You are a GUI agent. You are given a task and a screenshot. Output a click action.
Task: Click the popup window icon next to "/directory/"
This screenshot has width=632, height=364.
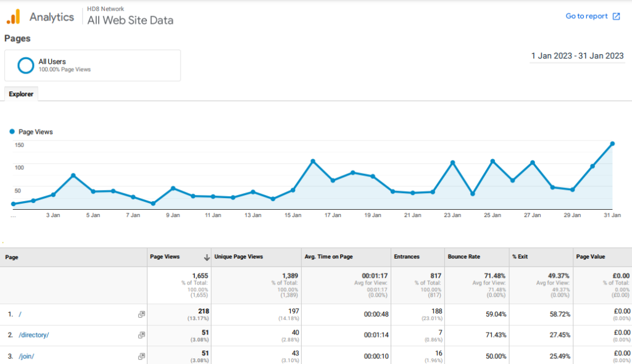pos(142,335)
